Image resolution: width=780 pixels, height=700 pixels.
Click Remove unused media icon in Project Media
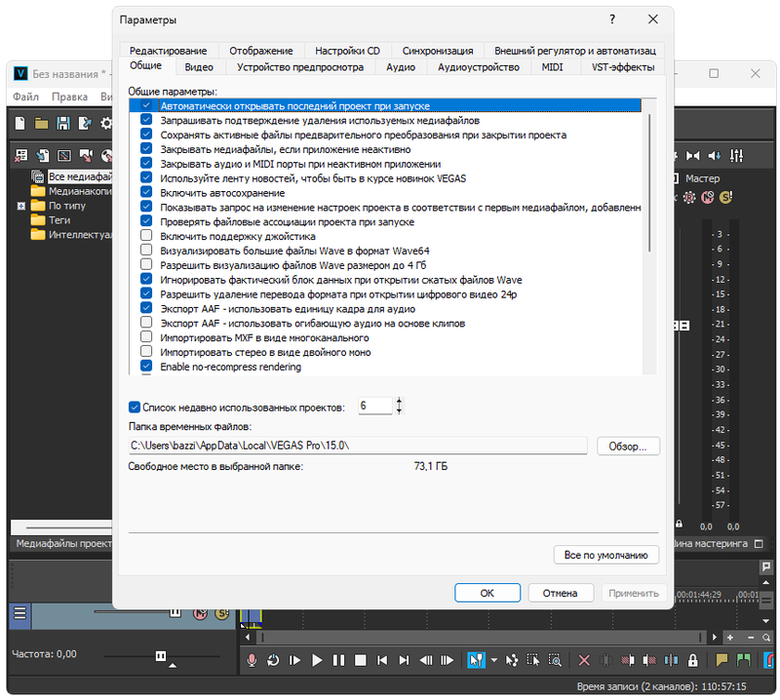tap(21, 156)
